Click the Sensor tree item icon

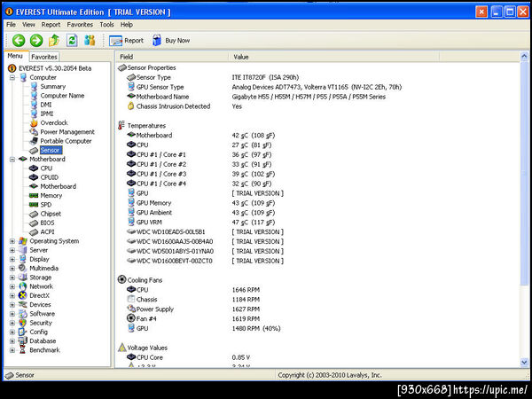(34, 151)
